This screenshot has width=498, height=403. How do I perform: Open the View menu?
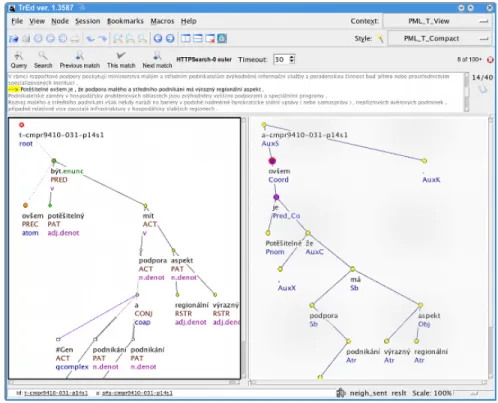pos(37,21)
